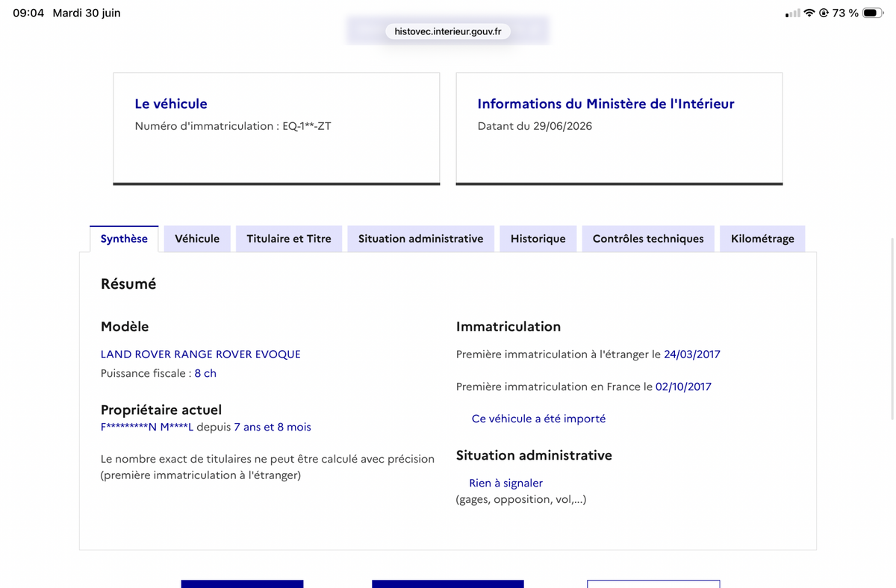Click the owner name F*********N M****L

click(147, 427)
